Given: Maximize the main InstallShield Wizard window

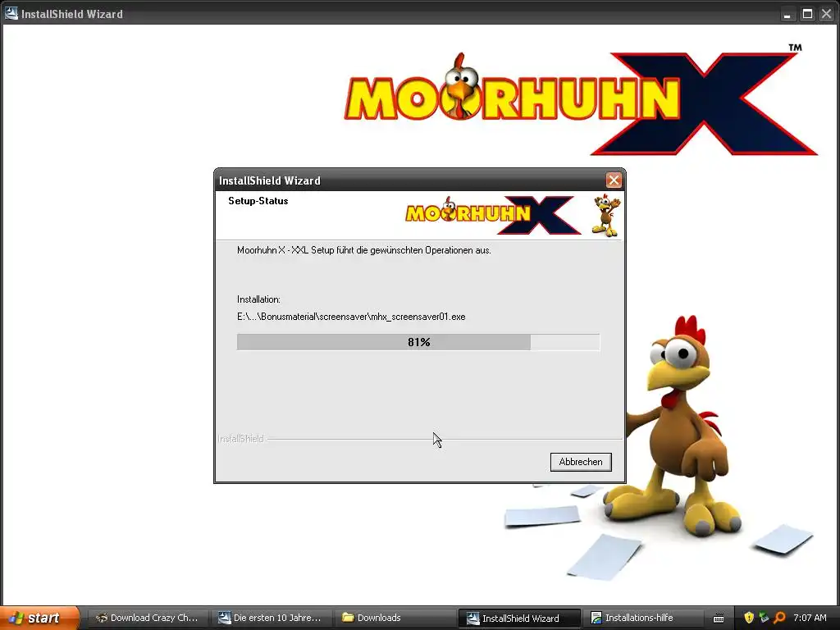Looking at the screenshot, I should pyautogui.click(x=807, y=14).
